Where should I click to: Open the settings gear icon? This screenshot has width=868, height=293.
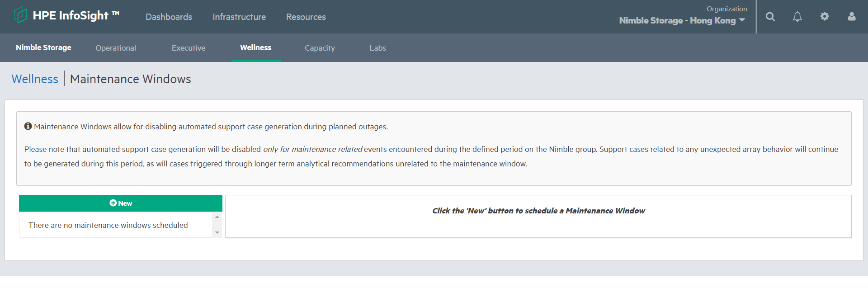825,16
